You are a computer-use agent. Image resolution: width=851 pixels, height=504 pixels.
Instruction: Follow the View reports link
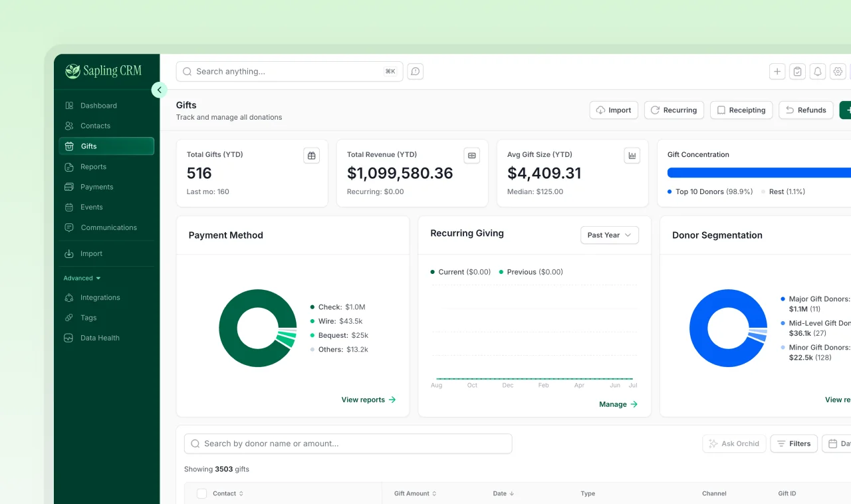pyautogui.click(x=368, y=400)
